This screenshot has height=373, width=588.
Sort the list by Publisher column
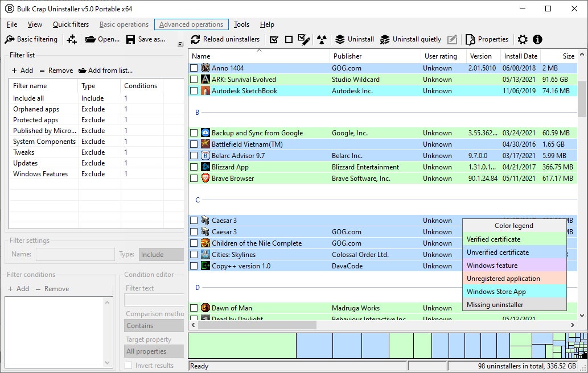(x=375, y=56)
